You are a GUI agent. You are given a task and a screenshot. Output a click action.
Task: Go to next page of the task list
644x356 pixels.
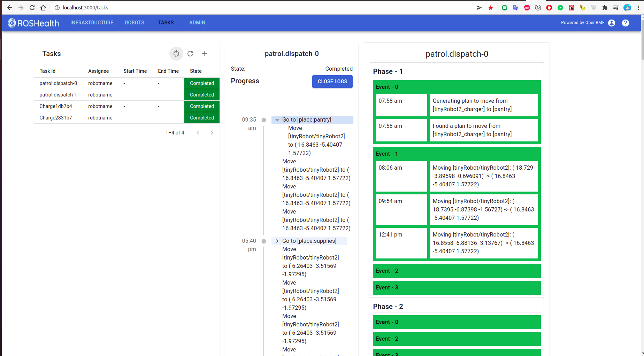coord(212,132)
